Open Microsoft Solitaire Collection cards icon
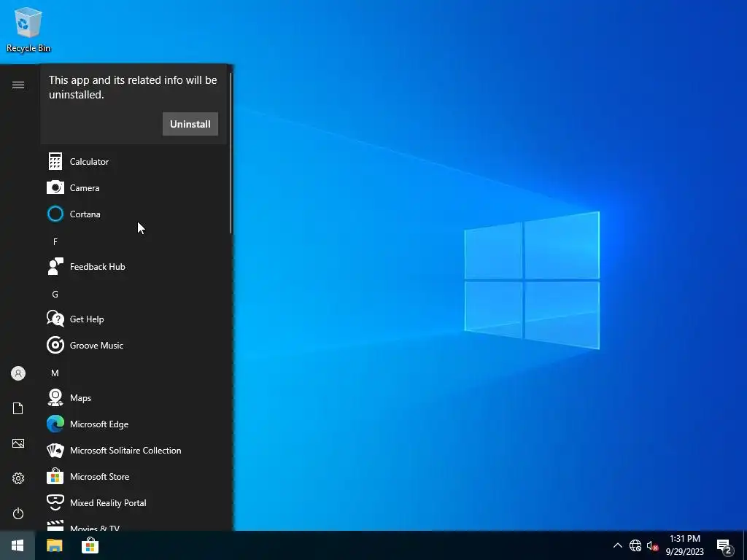 (55, 450)
